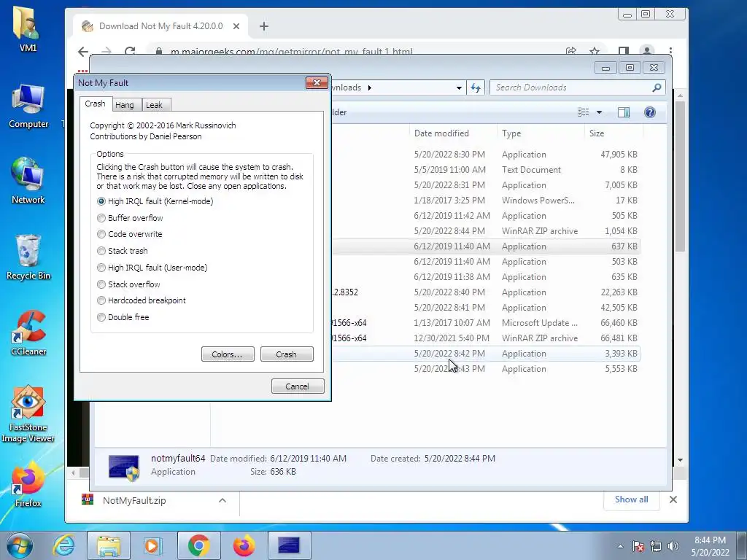Open the Leak tab

point(155,105)
